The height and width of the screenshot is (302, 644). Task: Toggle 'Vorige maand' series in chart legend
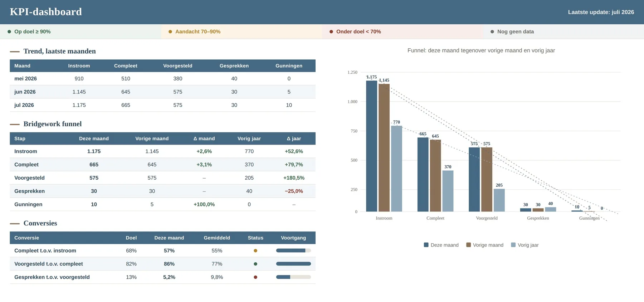pyautogui.click(x=485, y=245)
